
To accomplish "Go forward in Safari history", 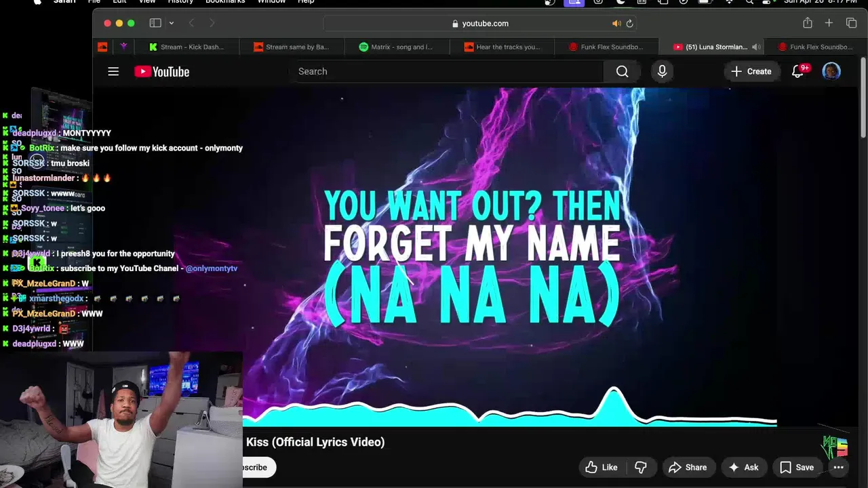I will pos(212,23).
